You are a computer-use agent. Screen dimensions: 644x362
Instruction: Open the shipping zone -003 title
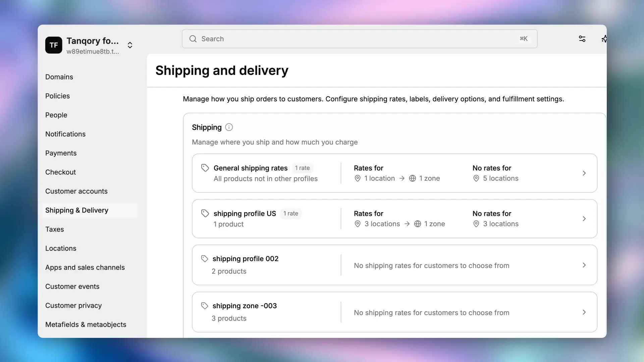pos(245,306)
